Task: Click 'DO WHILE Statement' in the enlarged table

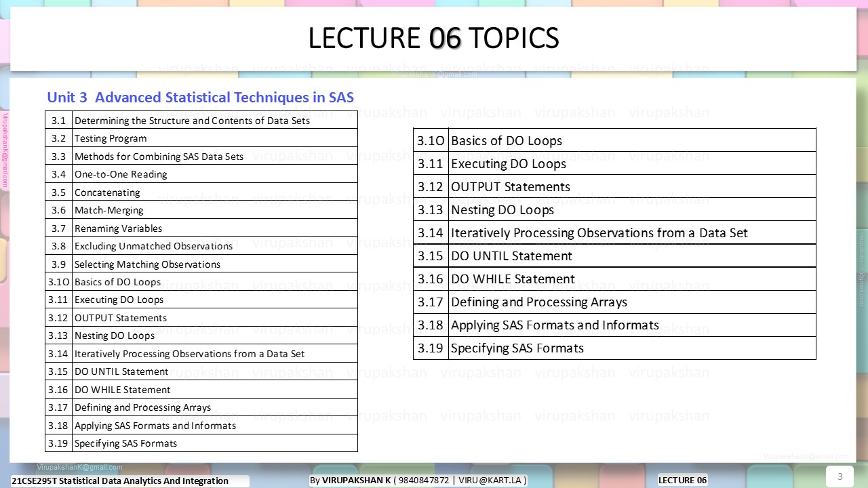Action: coord(513,279)
